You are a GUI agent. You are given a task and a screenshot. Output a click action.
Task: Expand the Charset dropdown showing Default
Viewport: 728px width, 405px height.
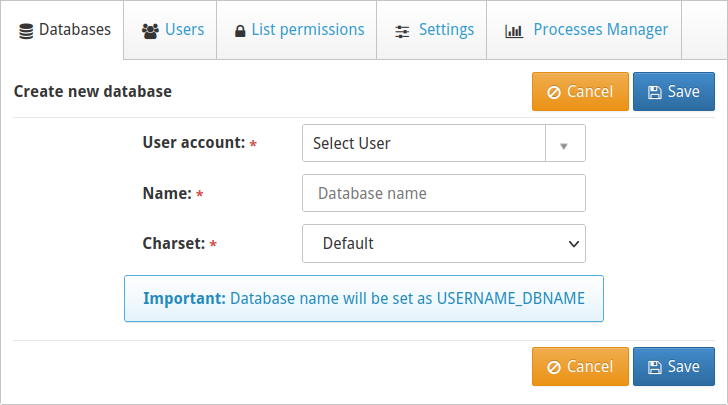pos(443,243)
